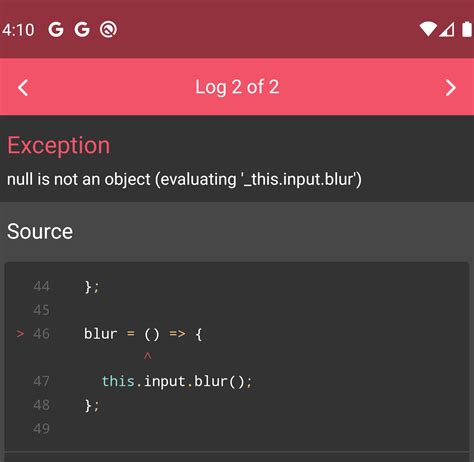Tap empty line 49 in source frame
Image resolution: width=474 pixels, height=462 pixels.
pyautogui.click(x=41, y=428)
